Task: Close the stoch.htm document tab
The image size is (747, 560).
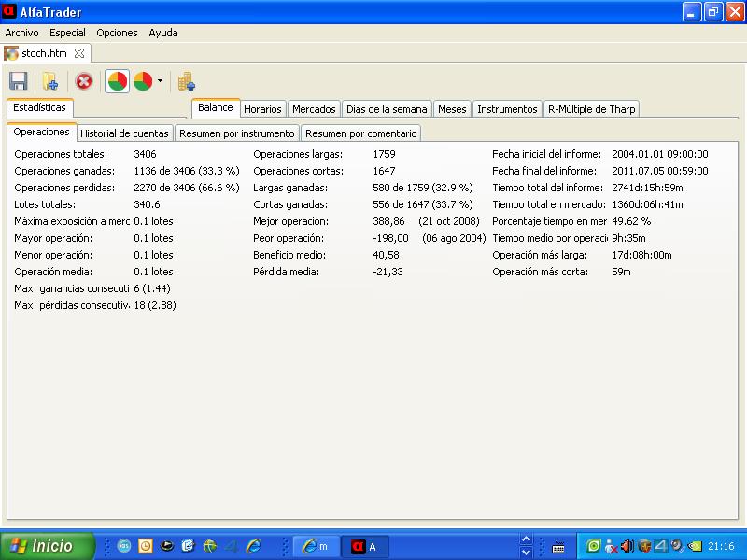Action: (79, 54)
